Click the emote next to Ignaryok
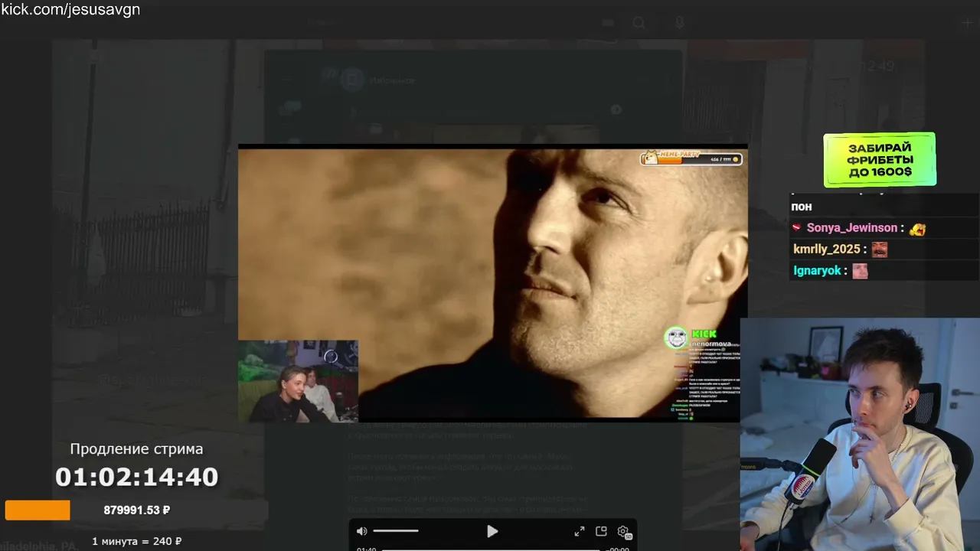The image size is (980, 551). coord(861,271)
